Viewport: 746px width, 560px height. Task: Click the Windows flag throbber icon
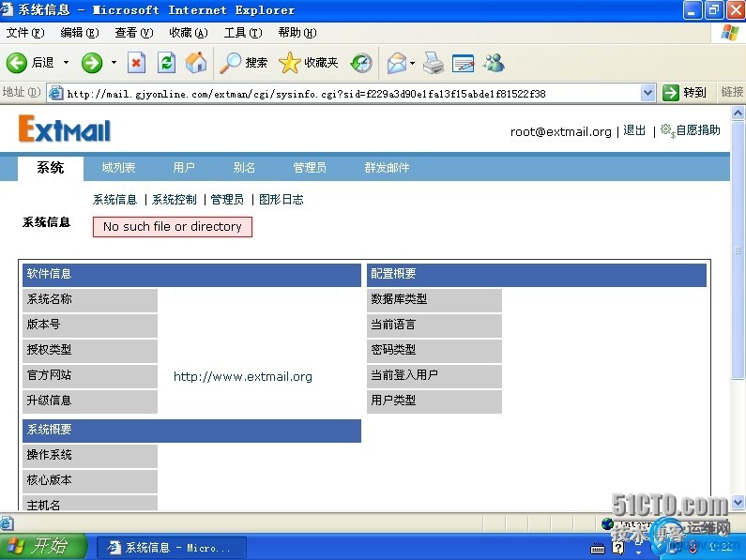729,33
